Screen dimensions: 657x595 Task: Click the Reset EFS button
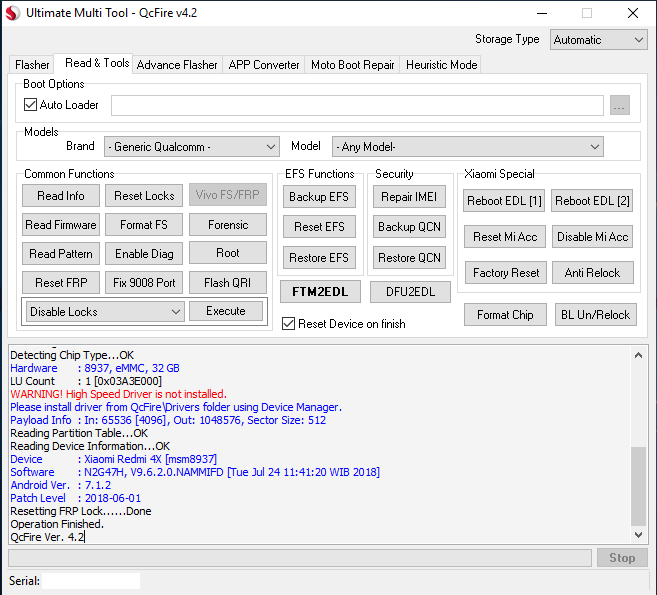click(x=319, y=227)
